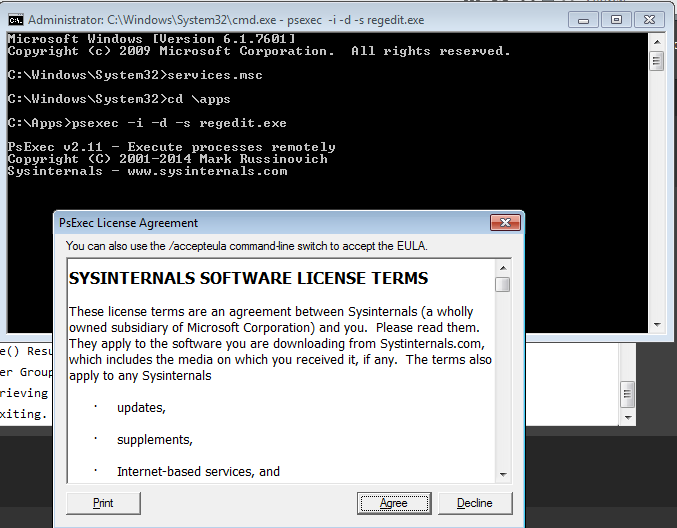The height and width of the screenshot is (528, 677).
Task: Open the cmd.exe title bar system icon
Action: pos(15,19)
